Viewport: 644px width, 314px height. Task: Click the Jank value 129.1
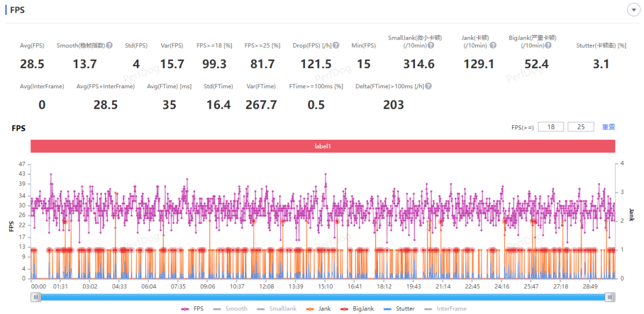[478, 64]
